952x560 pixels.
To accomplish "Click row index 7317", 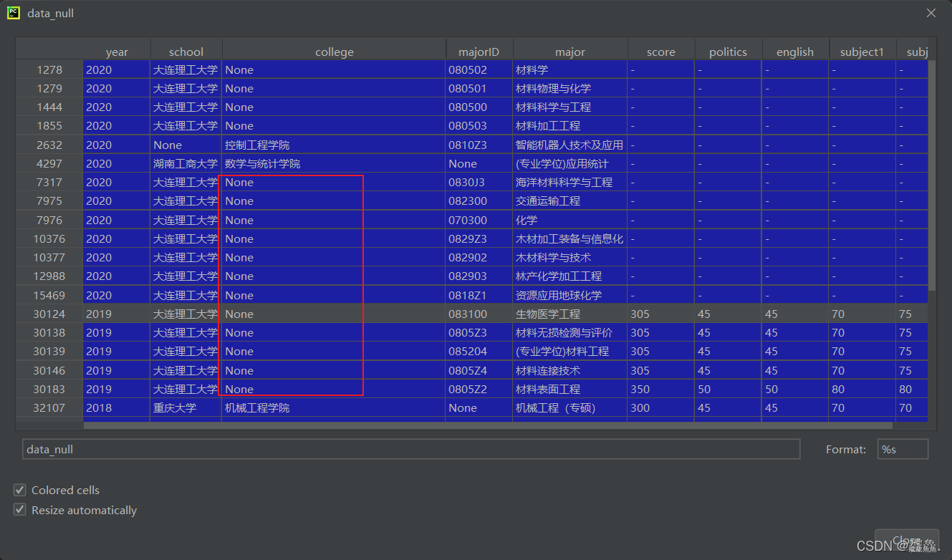I will [49, 182].
